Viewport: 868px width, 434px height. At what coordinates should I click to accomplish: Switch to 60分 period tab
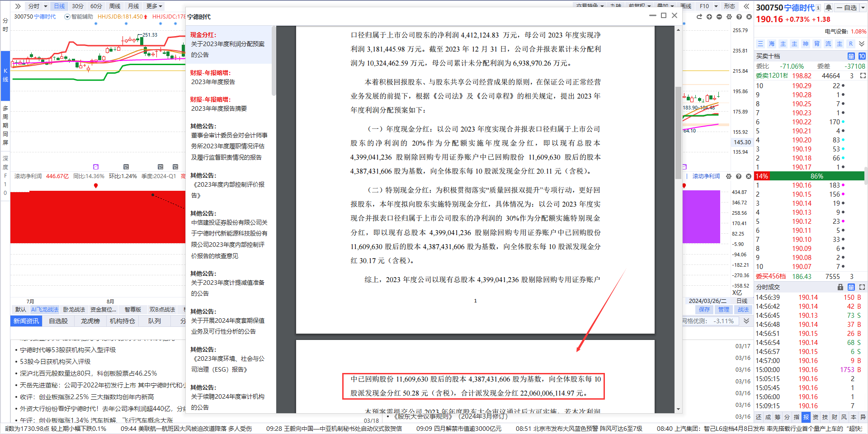[96, 6]
